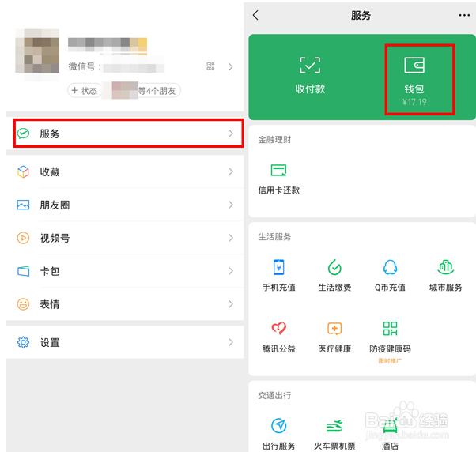The height and width of the screenshot is (452, 476).
Task: Open the 酒店 hotel icon
Action: pos(390,426)
